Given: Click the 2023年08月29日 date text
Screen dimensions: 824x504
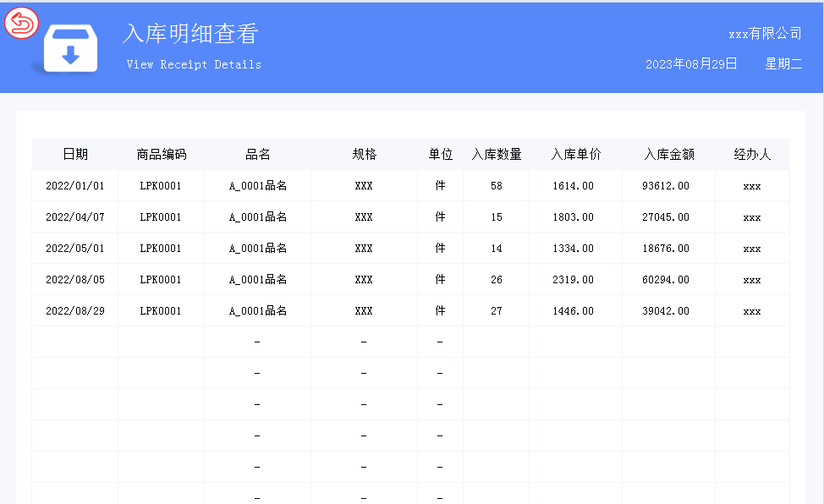Looking at the screenshot, I should pyautogui.click(x=691, y=64).
